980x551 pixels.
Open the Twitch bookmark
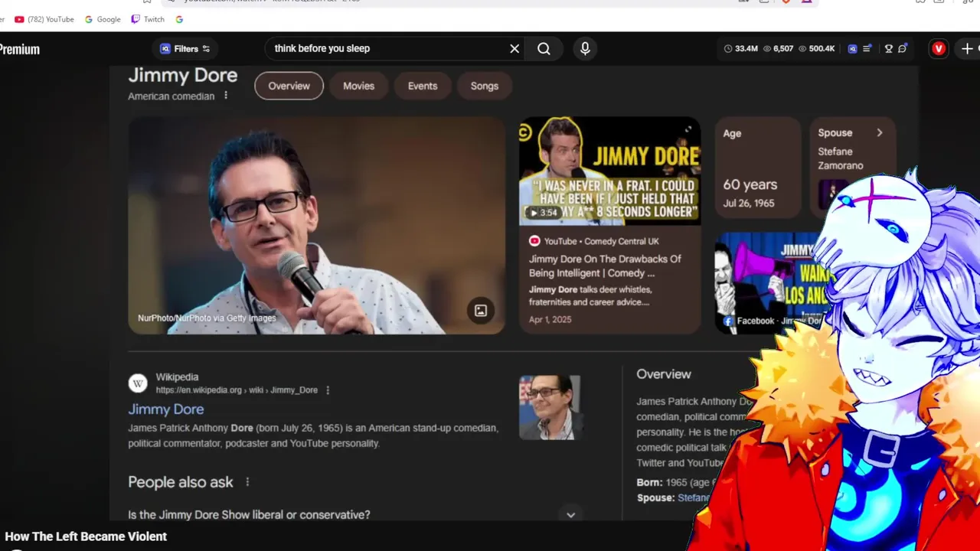pyautogui.click(x=148, y=19)
